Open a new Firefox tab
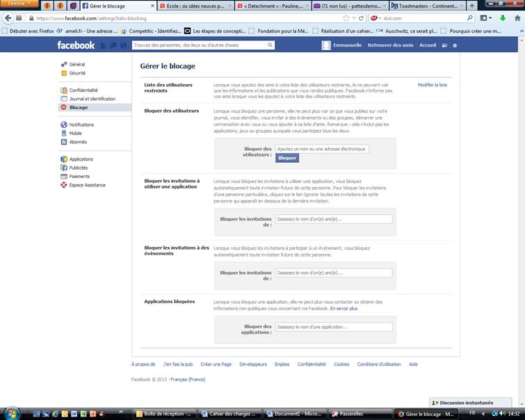Viewport: 525px width, 420px height. [x=471, y=6]
